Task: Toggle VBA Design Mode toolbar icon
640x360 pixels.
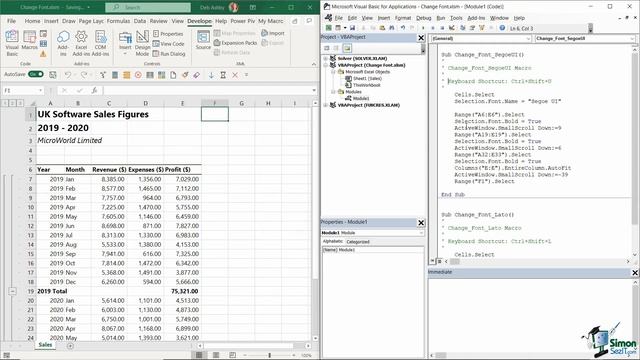Action: [451, 28]
